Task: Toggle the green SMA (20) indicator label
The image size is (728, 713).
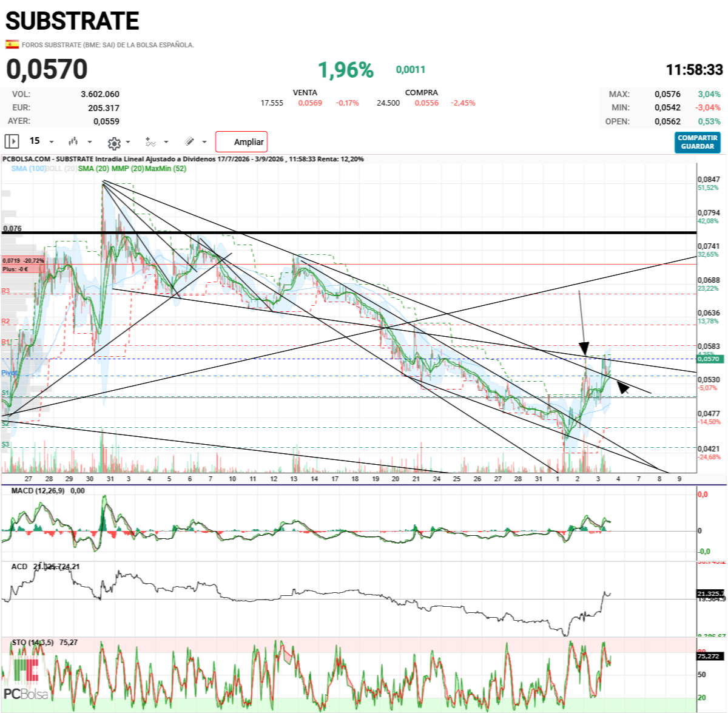Action: tap(93, 169)
